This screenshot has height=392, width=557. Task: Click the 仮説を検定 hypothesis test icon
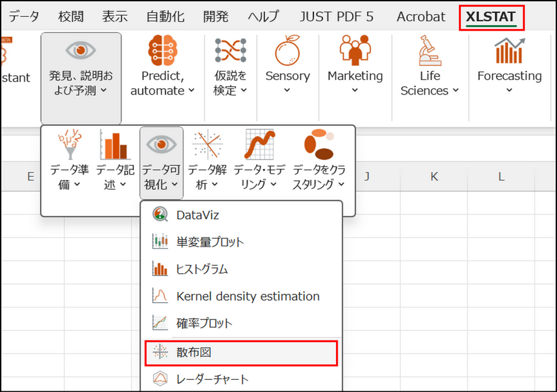(x=230, y=50)
